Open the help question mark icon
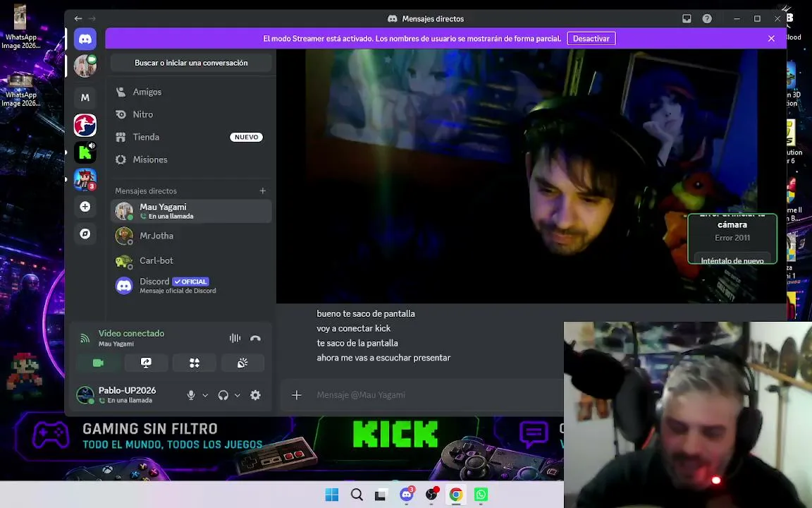This screenshot has width=812, height=508. point(707,18)
